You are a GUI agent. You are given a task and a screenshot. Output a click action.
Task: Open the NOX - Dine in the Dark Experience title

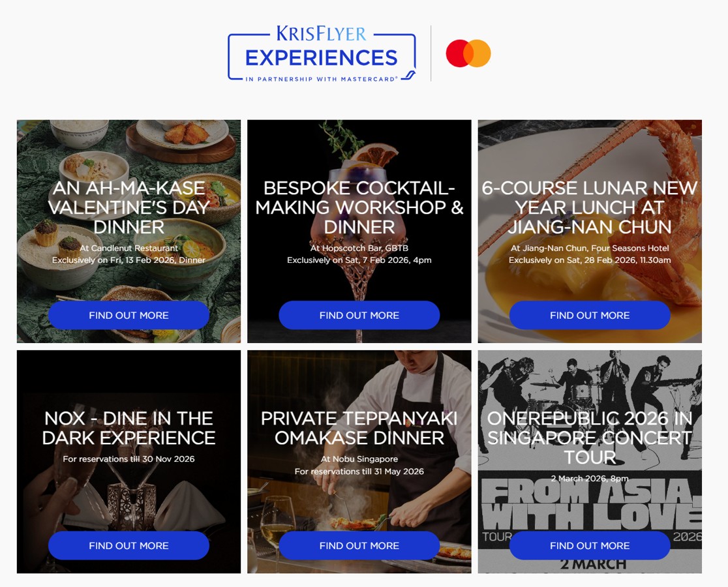coord(129,428)
